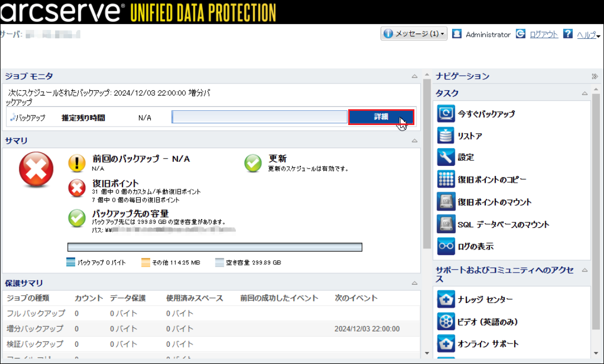This screenshot has height=364, width=604.
Task: Click the 詳細 button in job monitor
Action: (381, 117)
